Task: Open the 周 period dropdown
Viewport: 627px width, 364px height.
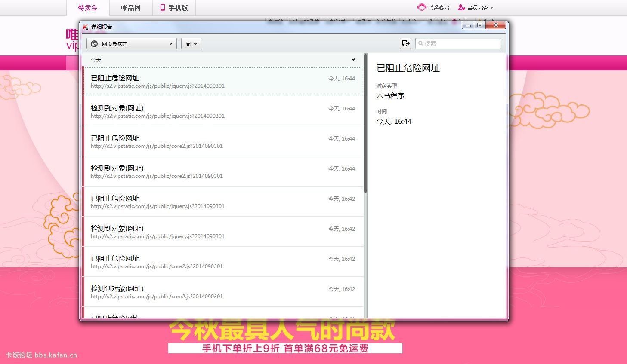Action: pyautogui.click(x=191, y=43)
